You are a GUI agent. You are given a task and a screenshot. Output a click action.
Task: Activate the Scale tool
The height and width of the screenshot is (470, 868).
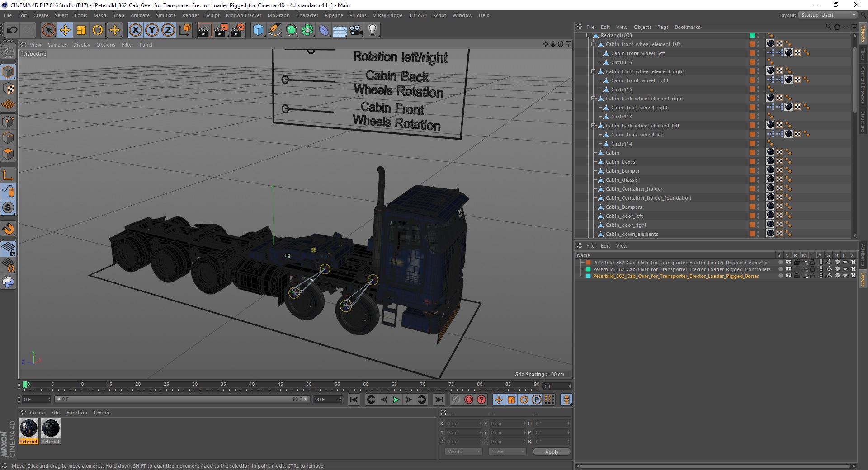pyautogui.click(x=81, y=30)
